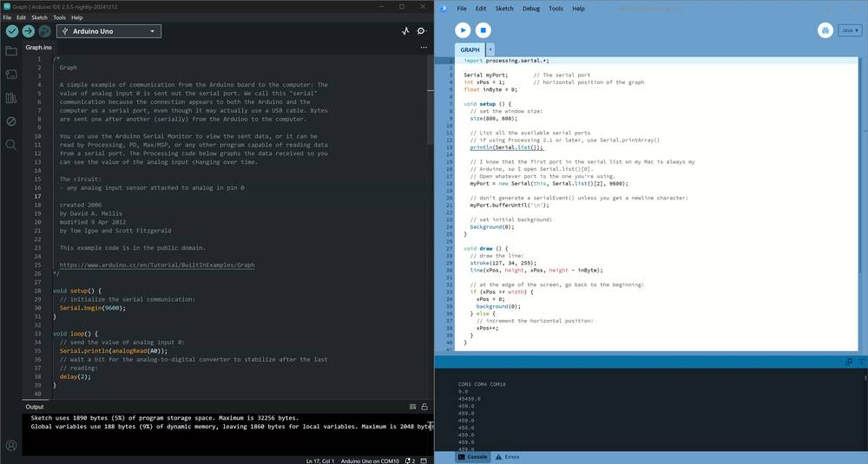Screen dimensions: 868x464
Task: Click the xPos++; line in Processing editor
Action: pos(487,328)
